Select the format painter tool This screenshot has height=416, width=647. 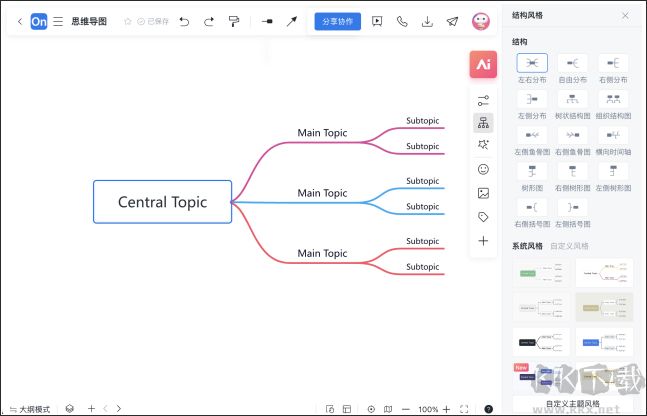(x=233, y=21)
